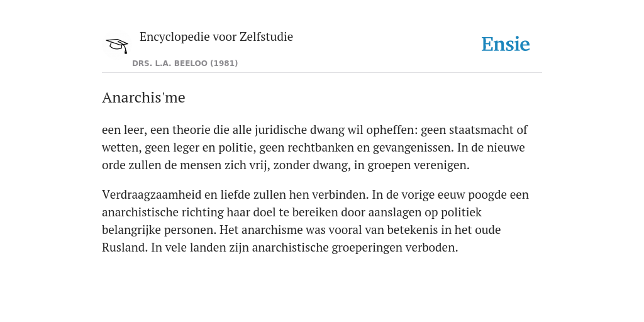
Task: Click the Anarchis'me heading
Action: click(x=143, y=97)
